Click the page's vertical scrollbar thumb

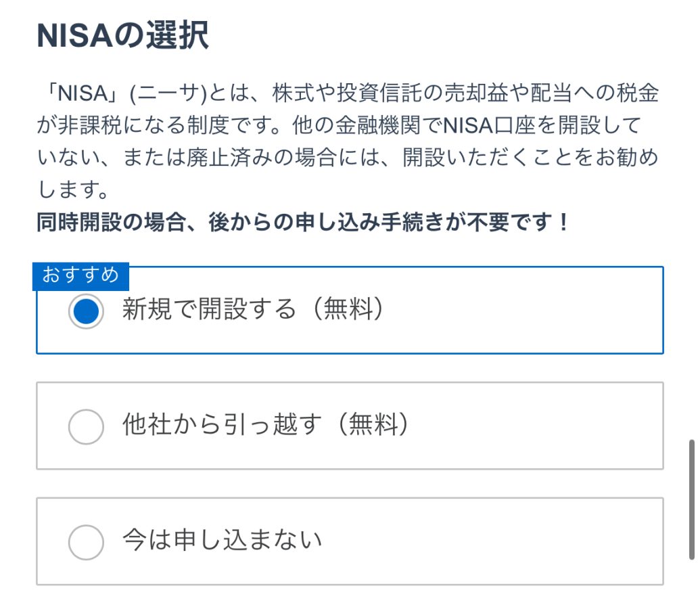click(691, 499)
